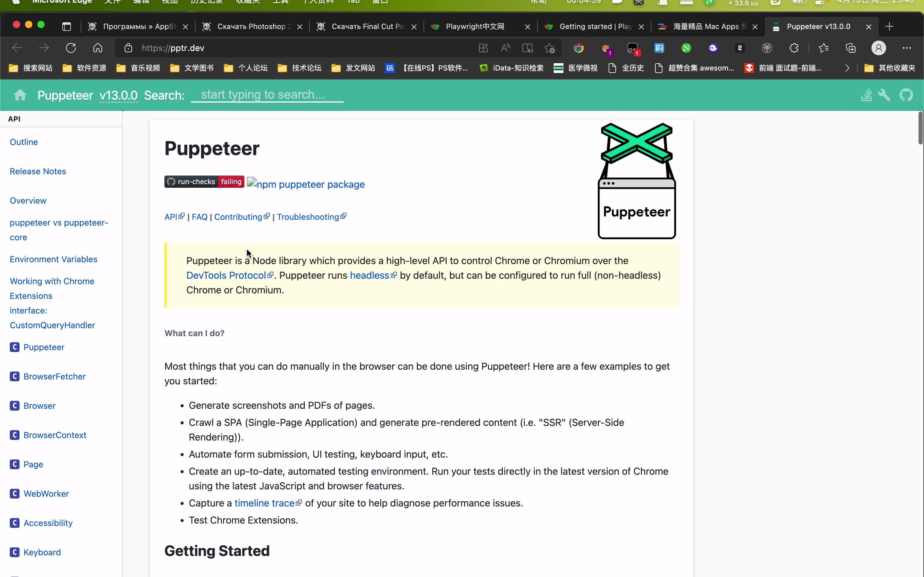
Task: Open the browser Extensions puzzle icon
Action: coord(794,48)
